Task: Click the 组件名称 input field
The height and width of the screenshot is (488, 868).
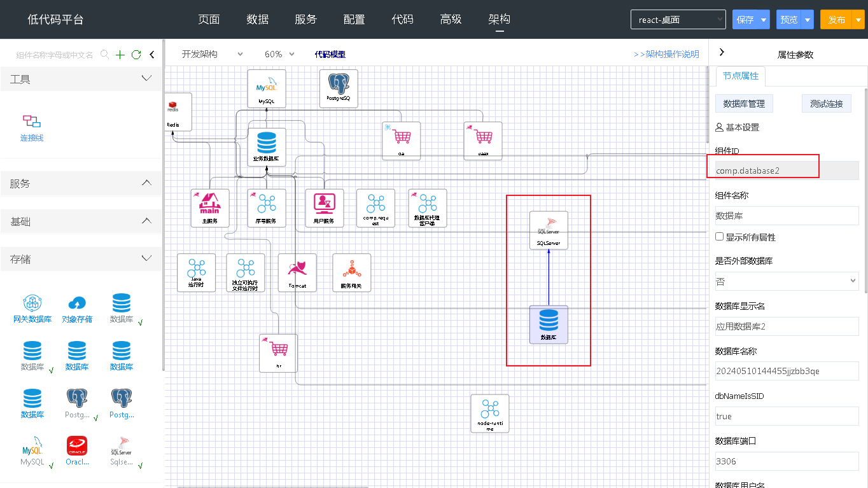Action: click(787, 216)
